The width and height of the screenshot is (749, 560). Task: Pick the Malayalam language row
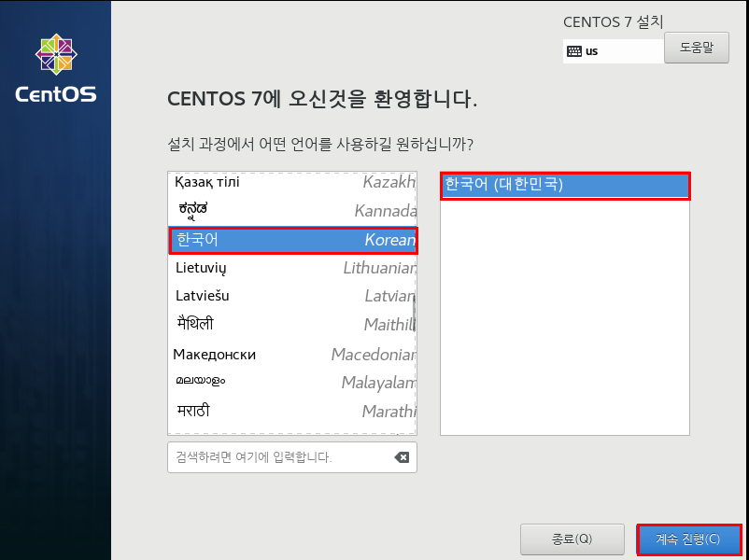(293, 383)
